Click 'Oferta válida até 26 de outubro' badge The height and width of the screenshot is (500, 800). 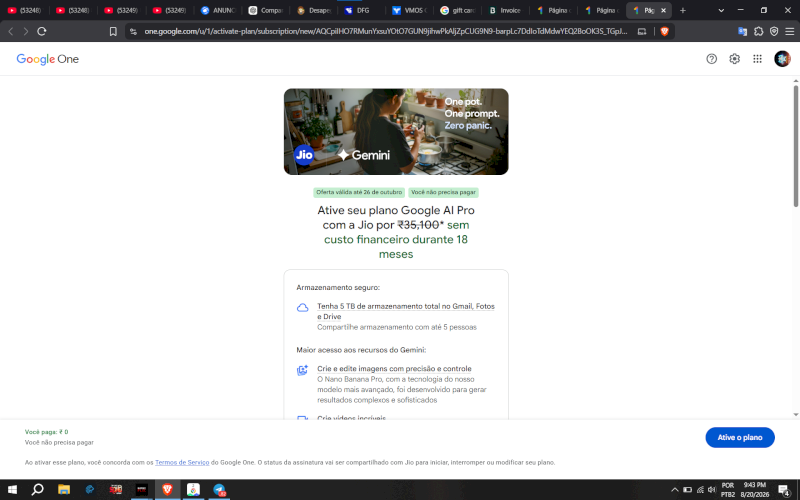click(359, 192)
